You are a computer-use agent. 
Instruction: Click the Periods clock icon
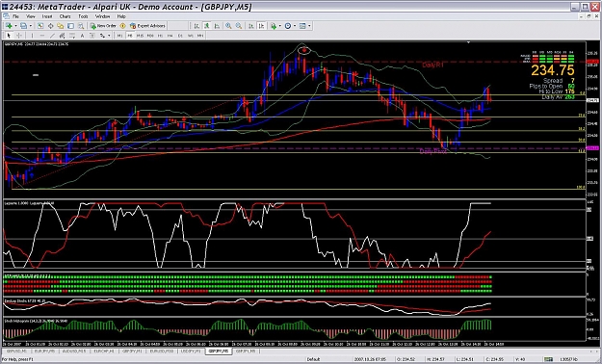288,26
